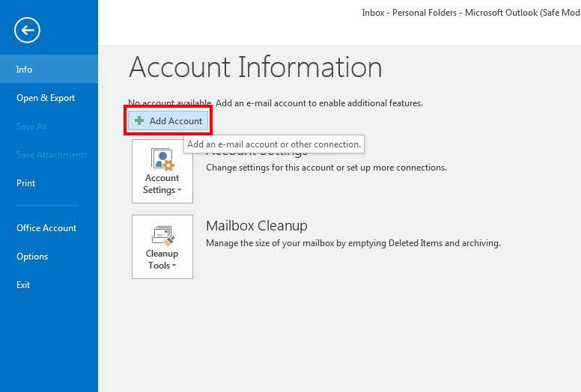Click the window title Inbox - Personal Folders
Image resolution: width=581 pixels, height=392 pixels.
(x=472, y=13)
